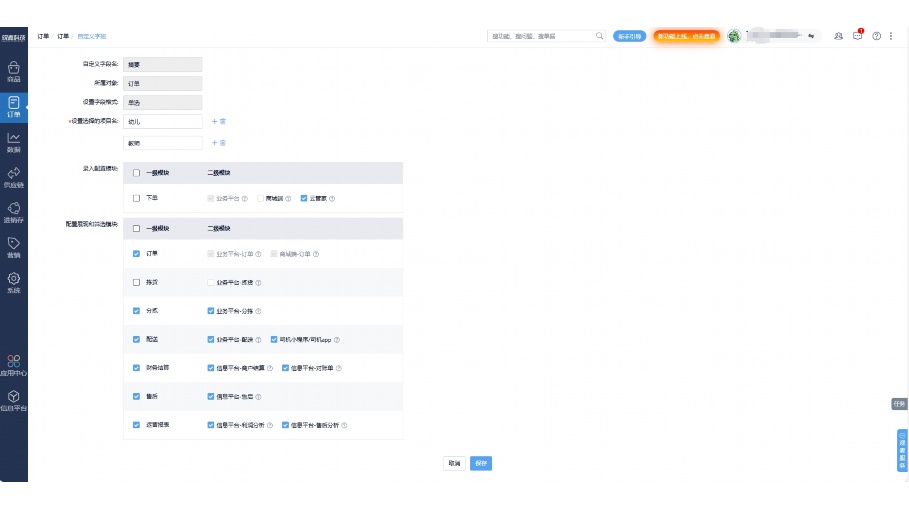
Task: Open the 供应链 sidebar section
Action: (13, 178)
